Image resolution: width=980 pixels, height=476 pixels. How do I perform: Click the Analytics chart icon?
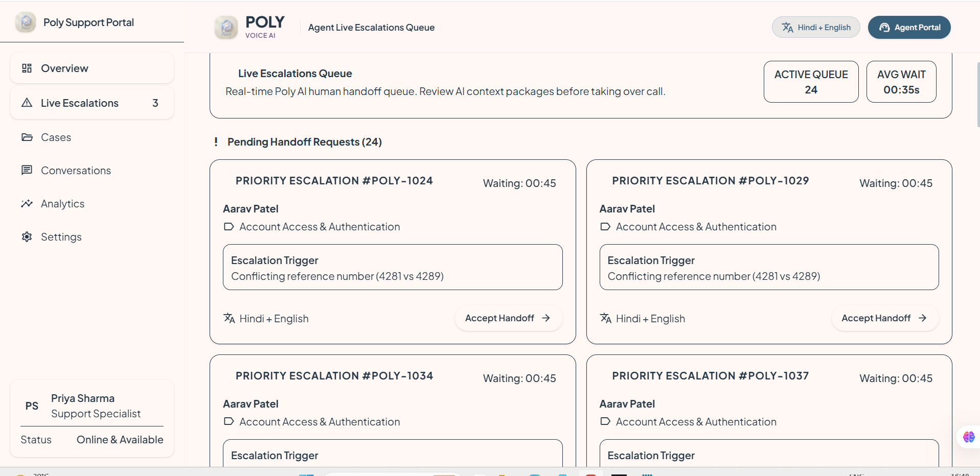click(27, 203)
